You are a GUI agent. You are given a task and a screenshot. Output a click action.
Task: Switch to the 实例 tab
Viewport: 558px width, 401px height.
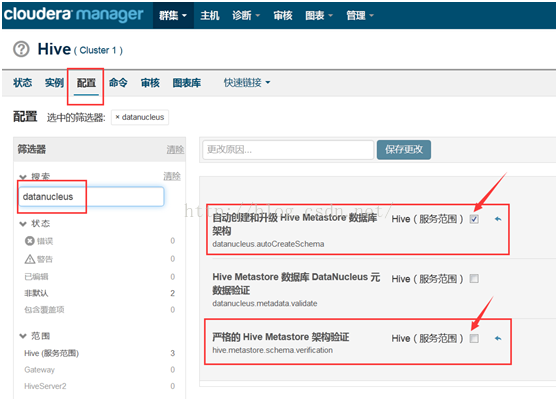click(x=54, y=83)
